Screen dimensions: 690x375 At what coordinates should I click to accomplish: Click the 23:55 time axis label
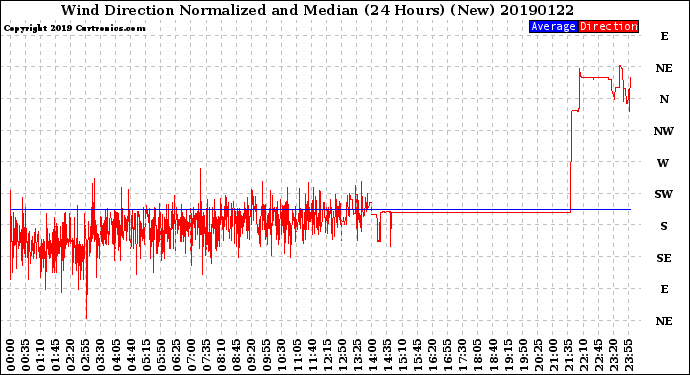click(628, 355)
